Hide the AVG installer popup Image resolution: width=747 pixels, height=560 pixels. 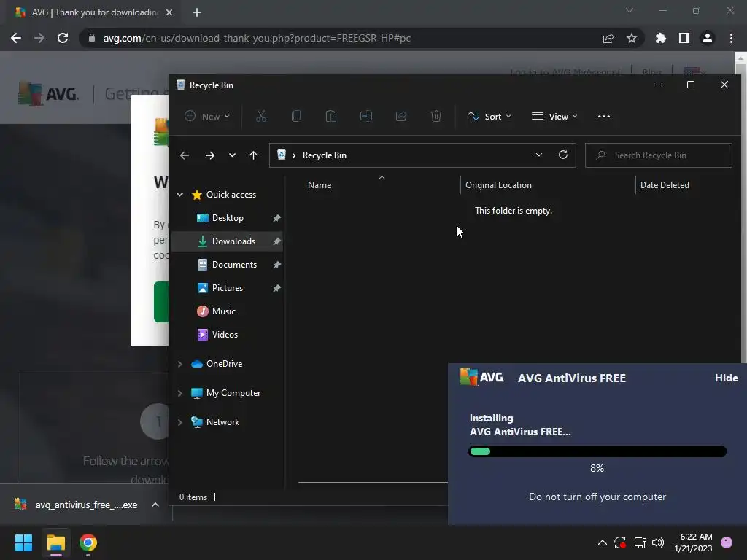point(726,378)
